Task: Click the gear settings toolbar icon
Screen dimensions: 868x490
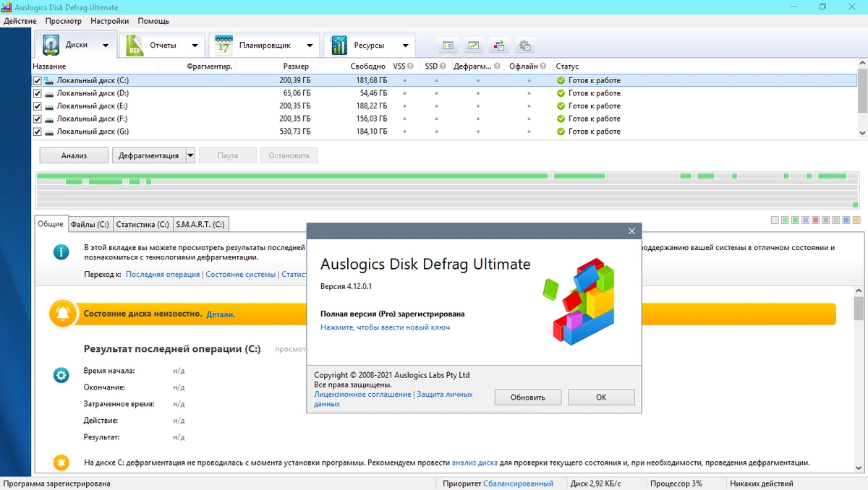Action: pos(525,46)
